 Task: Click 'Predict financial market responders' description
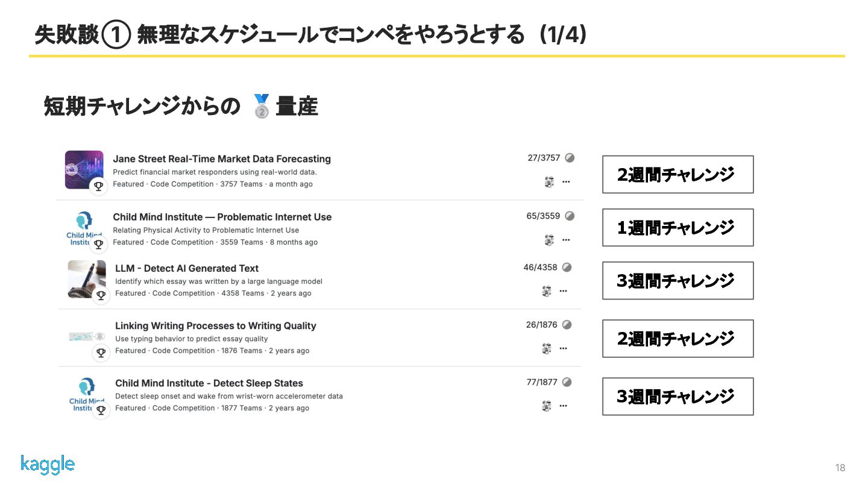215,172
